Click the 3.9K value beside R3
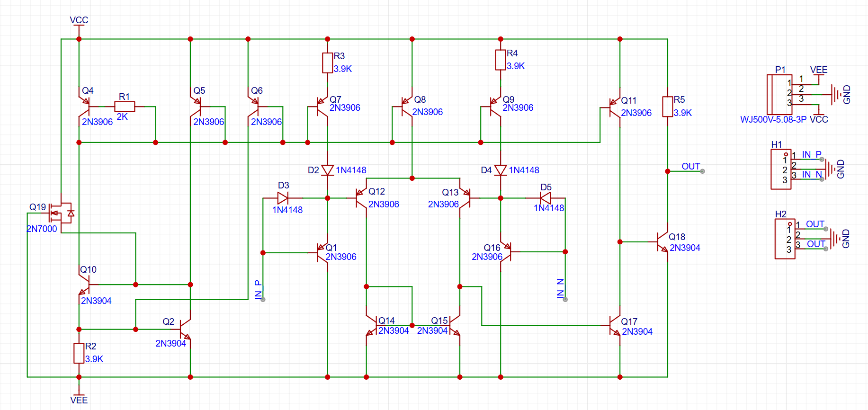 coord(343,69)
